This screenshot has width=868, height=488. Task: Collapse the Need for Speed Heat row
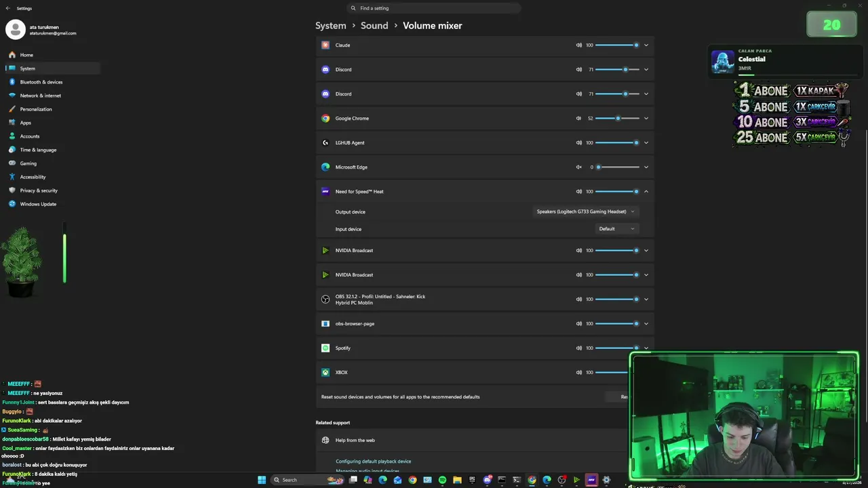(646, 192)
